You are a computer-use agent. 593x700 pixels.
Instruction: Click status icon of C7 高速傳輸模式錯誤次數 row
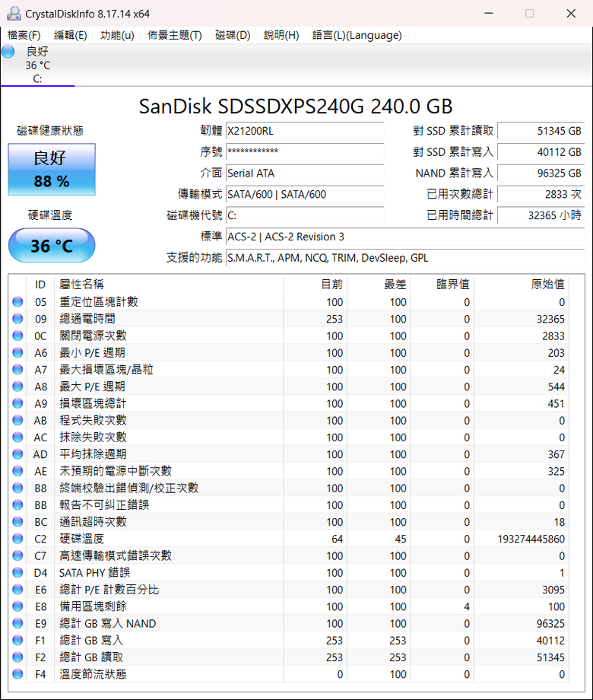pyautogui.click(x=17, y=556)
